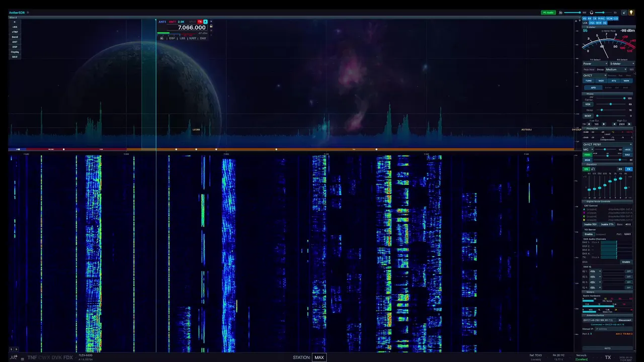Toggle the Equalizer ON button
644x362 pixels.
pos(586,169)
